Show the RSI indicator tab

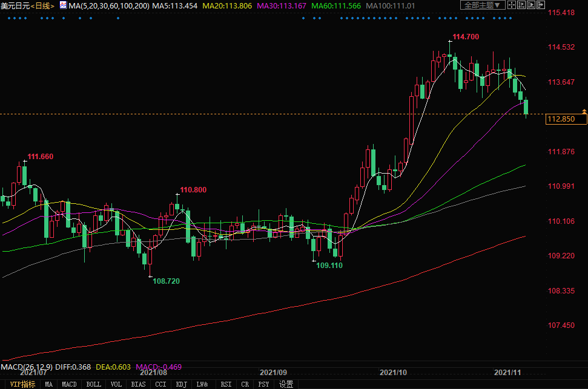tap(226, 384)
